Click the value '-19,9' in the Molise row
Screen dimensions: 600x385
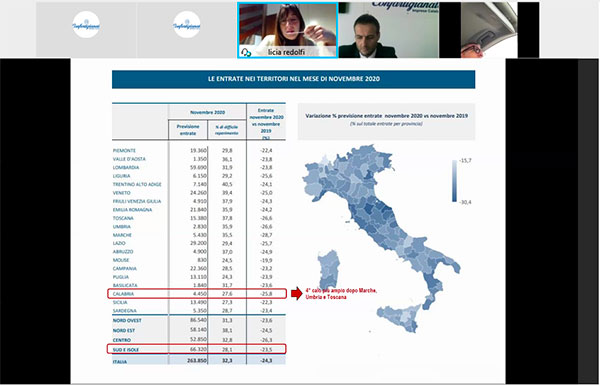pos(266,260)
